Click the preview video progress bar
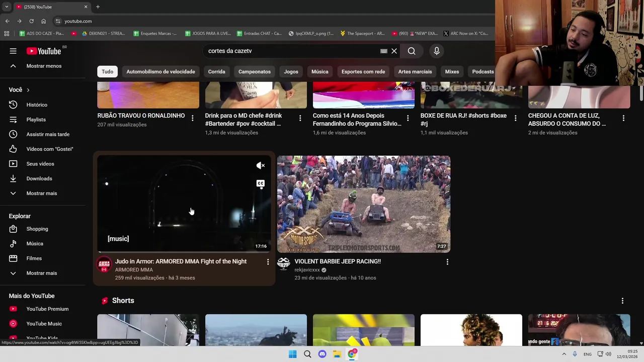This screenshot has height=362, width=644. [x=184, y=251]
